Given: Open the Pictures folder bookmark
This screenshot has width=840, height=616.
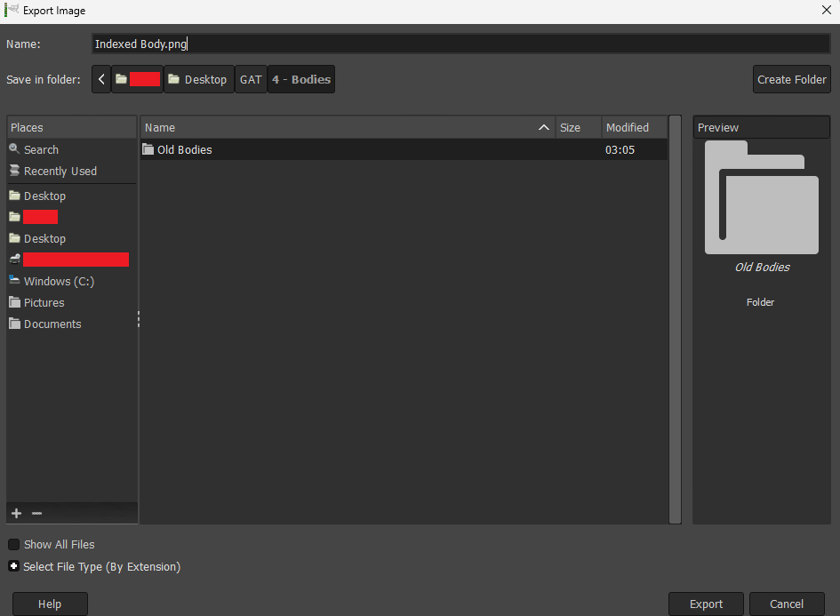Looking at the screenshot, I should 44,302.
